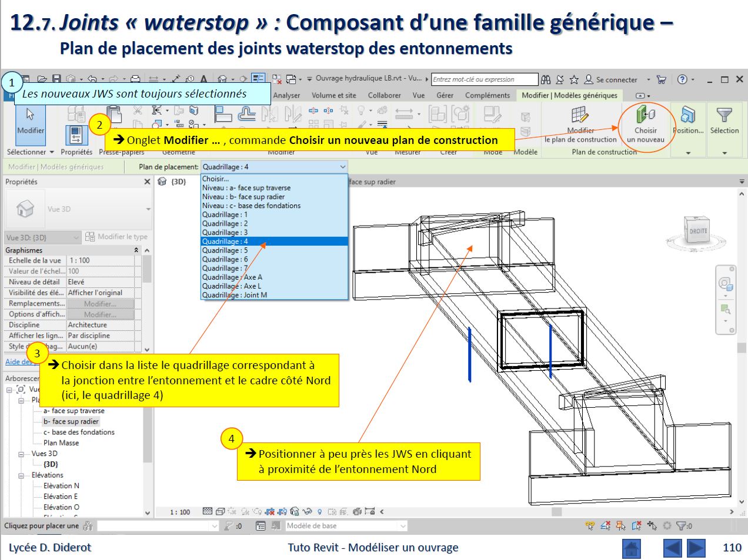Click the Propriétés ribbon icon
This screenshot has width=748, height=560.
point(76,136)
